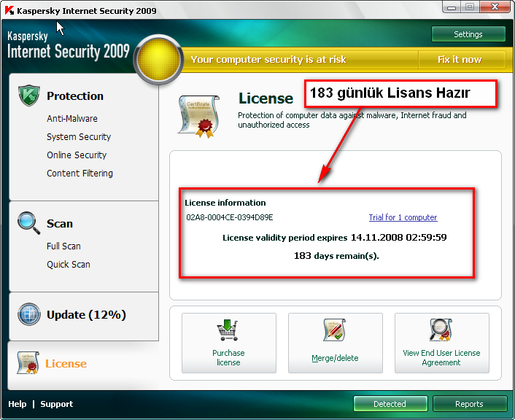Viewport: 515px width, 420px height.
Task: Click the View End User License Agreement icon
Action: click(x=441, y=330)
